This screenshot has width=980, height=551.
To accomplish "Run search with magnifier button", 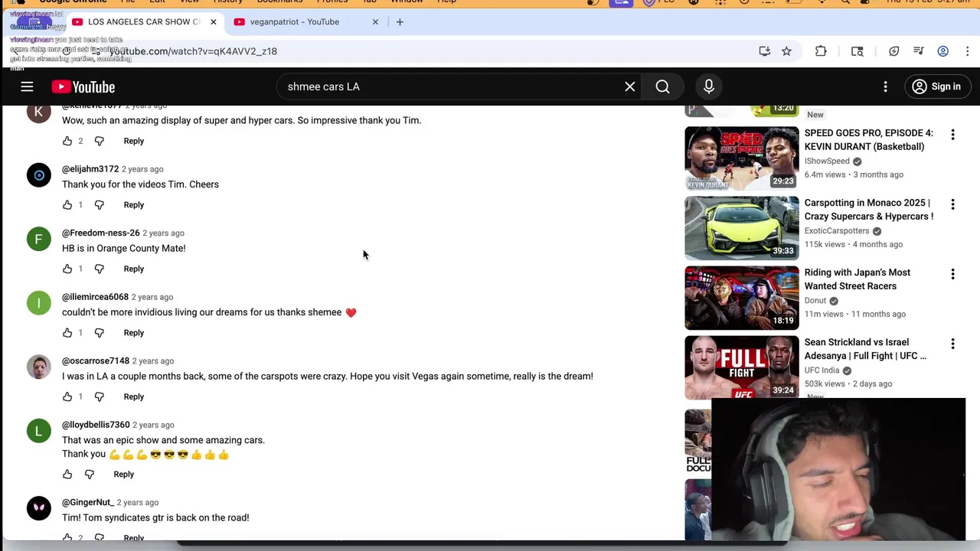I will click(663, 86).
